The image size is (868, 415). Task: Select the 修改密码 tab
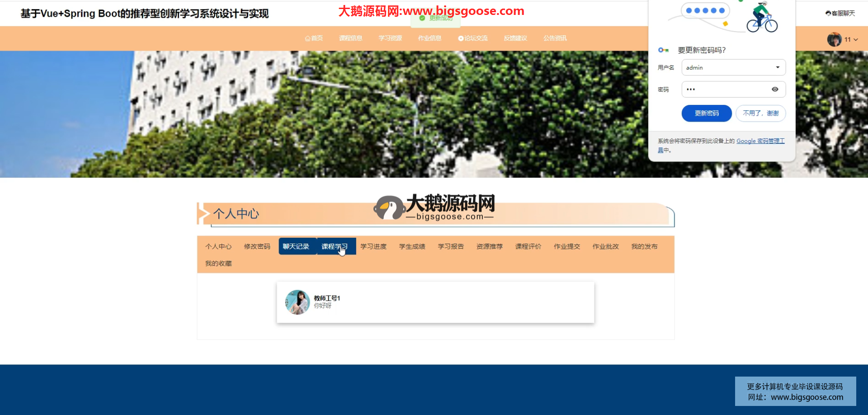[257, 246]
